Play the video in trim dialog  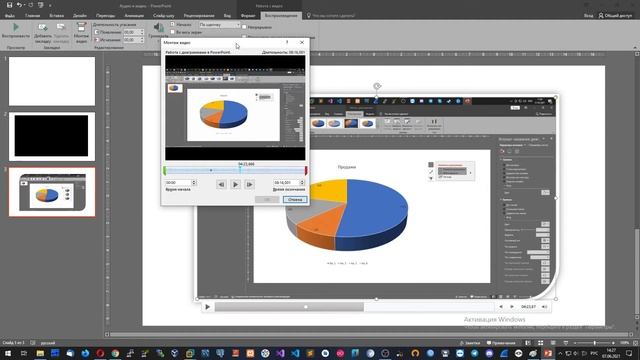tap(236, 184)
